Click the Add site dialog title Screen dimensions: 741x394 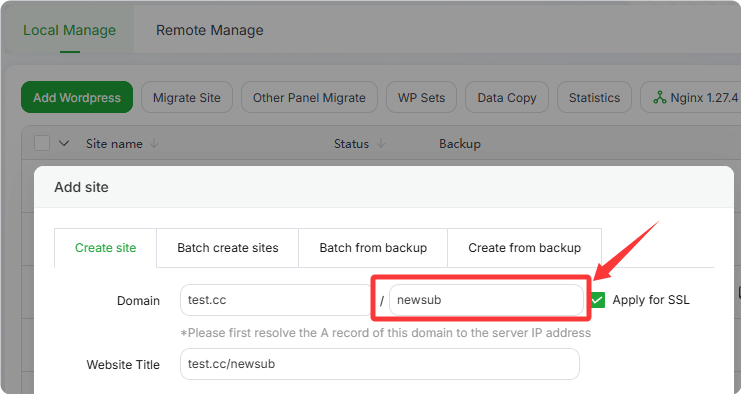coord(81,187)
